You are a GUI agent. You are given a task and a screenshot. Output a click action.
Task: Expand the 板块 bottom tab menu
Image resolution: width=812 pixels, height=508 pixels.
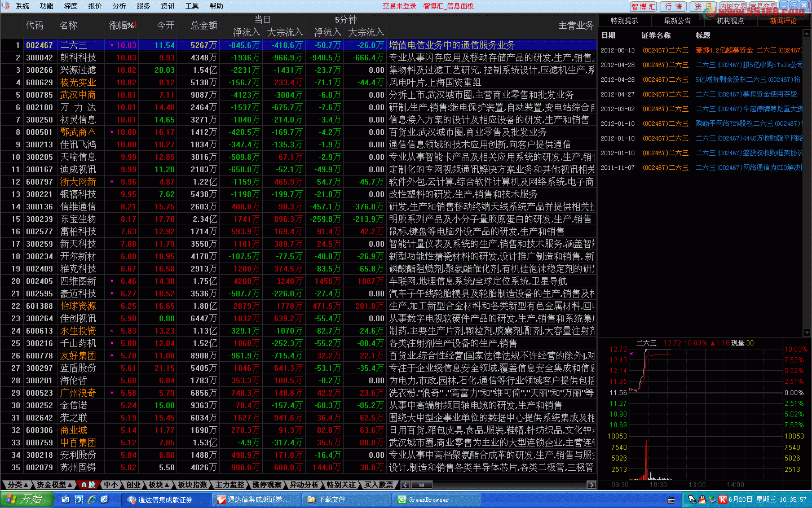coord(160,485)
